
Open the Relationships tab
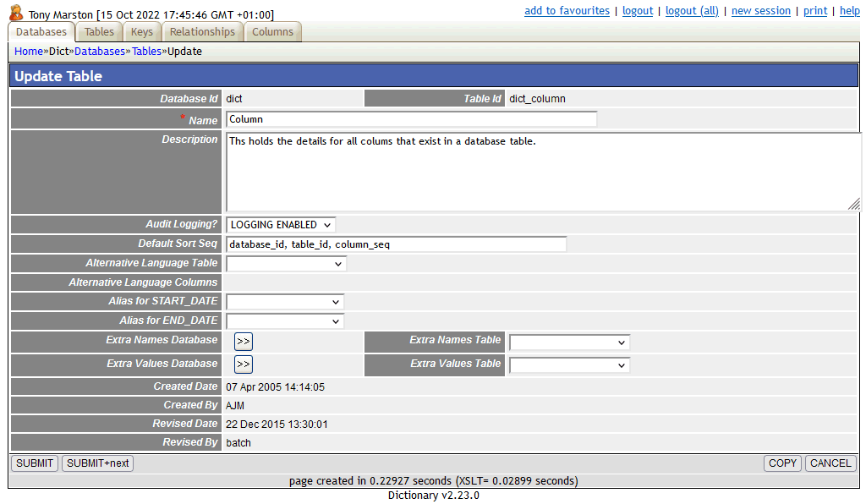click(x=202, y=31)
